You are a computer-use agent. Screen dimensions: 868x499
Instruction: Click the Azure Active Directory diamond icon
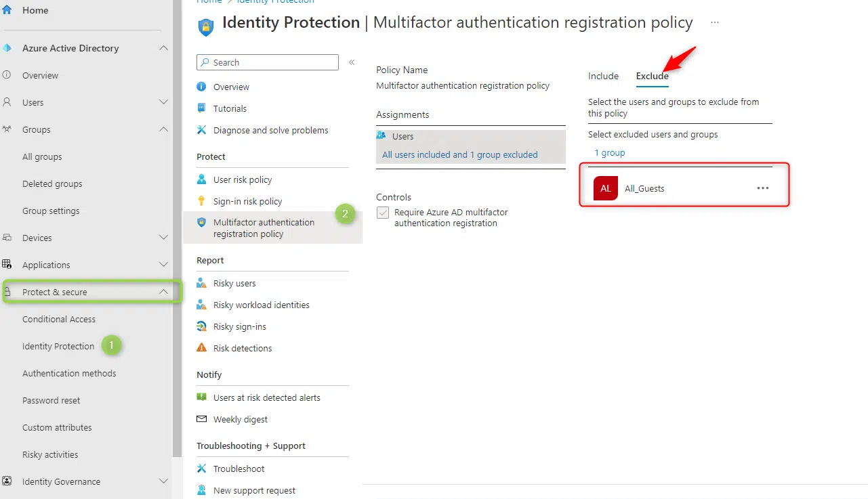coord(7,48)
